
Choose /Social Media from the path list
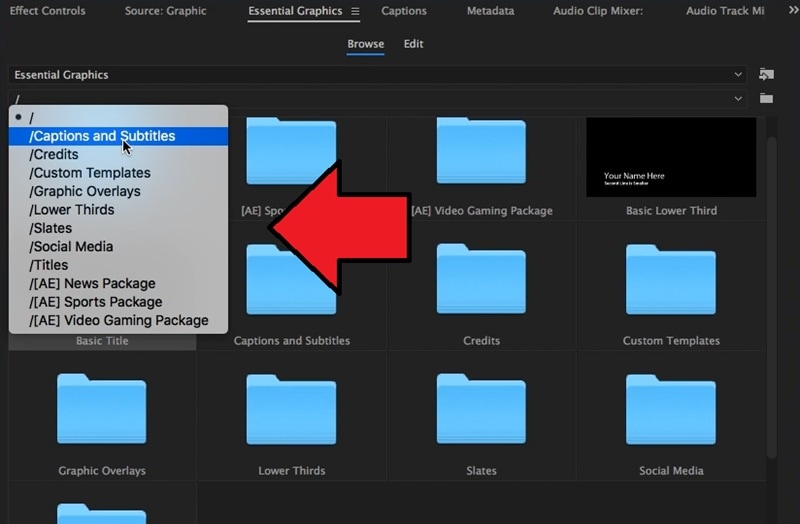[118, 246]
